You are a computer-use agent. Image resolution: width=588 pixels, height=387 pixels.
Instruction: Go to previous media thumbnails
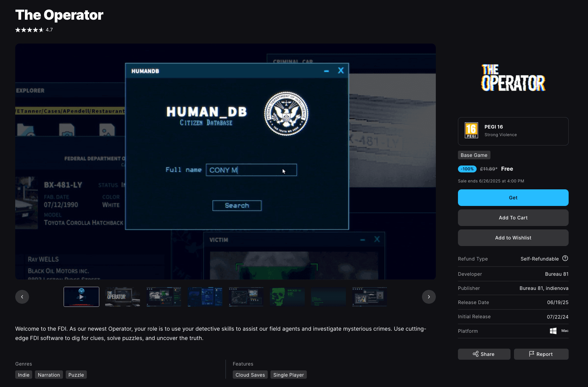click(22, 297)
